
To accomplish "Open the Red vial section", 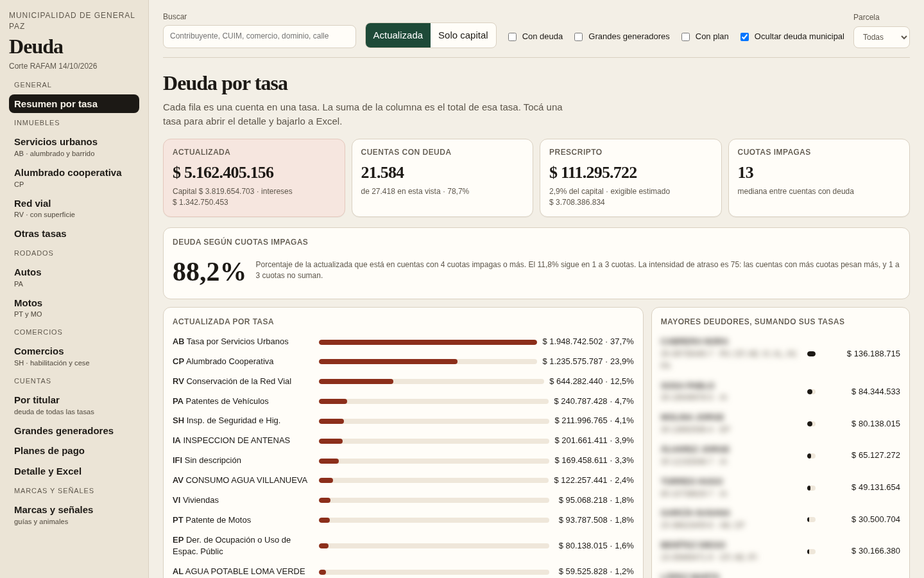I will point(74,208).
